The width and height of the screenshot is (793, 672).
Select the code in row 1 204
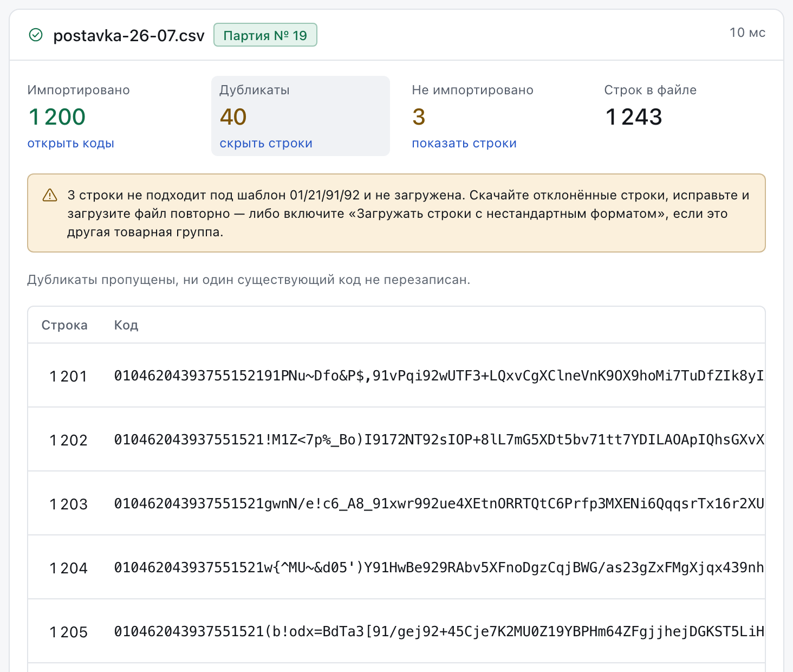coord(439,568)
